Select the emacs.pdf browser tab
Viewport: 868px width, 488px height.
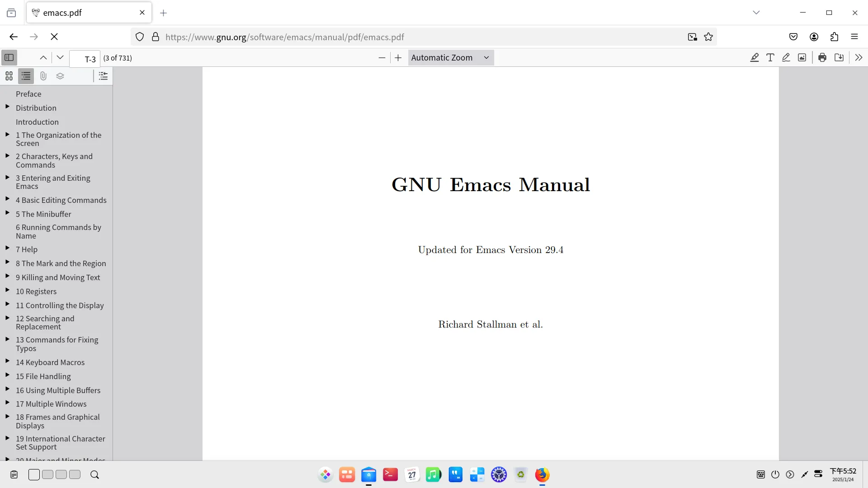[81, 13]
